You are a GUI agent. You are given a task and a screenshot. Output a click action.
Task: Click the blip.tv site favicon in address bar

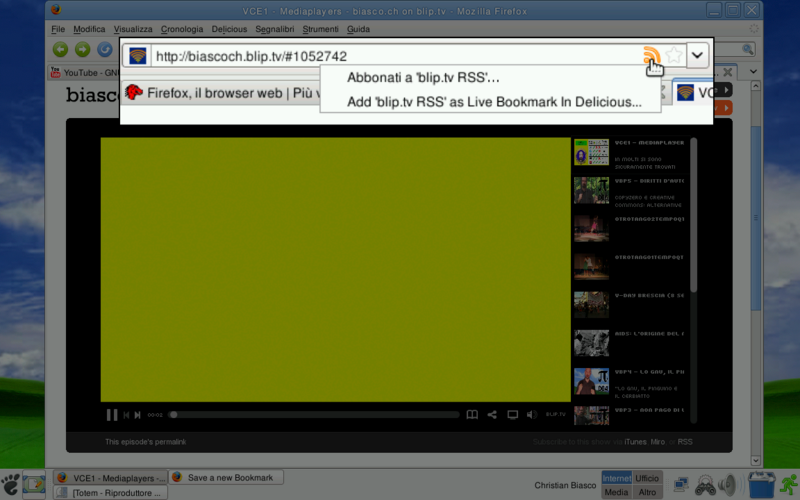click(x=138, y=56)
